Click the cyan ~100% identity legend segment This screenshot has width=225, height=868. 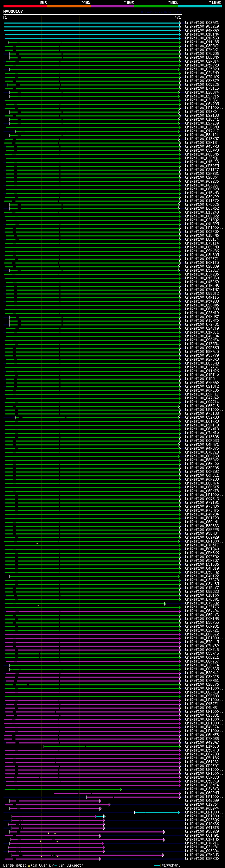coord(200,6)
